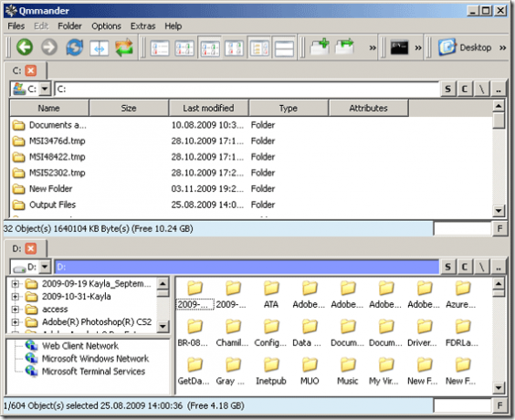Open the Extras menu
The image size is (515, 420).
tap(142, 26)
